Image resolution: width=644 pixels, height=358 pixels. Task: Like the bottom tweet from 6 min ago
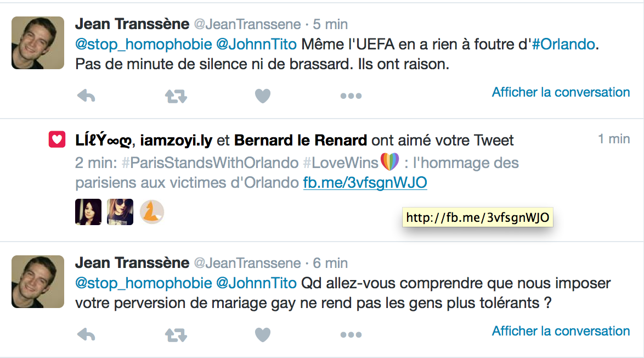pyautogui.click(x=263, y=334)
